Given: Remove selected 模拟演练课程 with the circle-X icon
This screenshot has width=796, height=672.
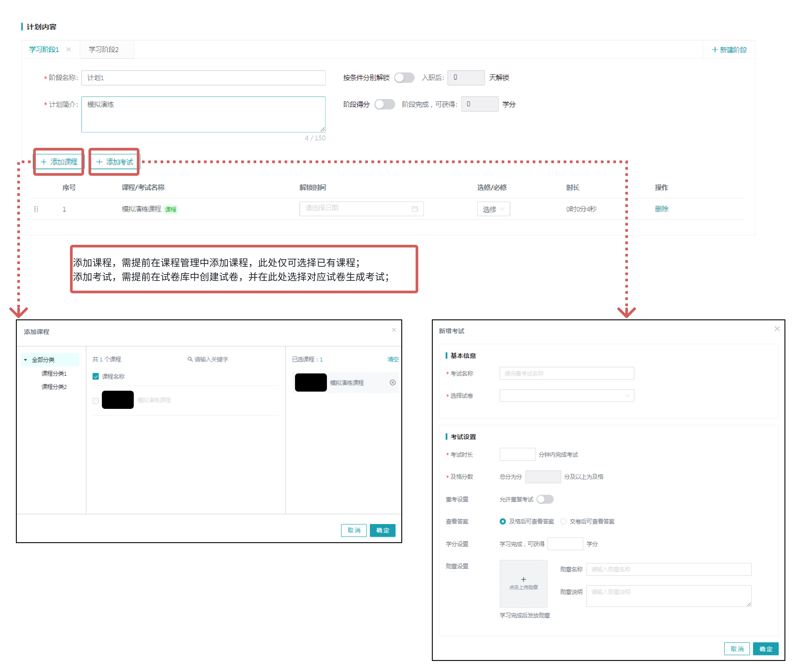Looking at the screenshot, I should point(392,383).
